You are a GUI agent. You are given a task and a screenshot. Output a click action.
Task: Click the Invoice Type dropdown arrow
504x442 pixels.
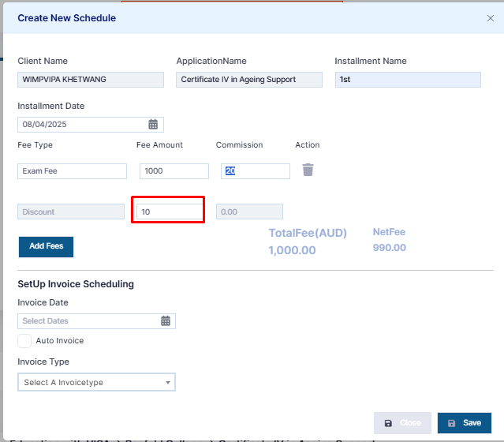(168, 383)
